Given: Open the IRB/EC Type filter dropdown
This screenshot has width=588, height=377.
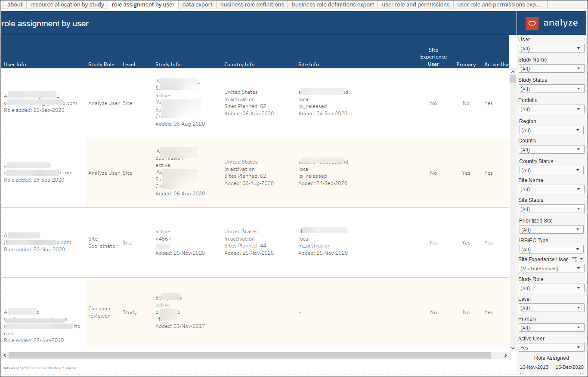Looking at the screenshot, I should [551, 250].
